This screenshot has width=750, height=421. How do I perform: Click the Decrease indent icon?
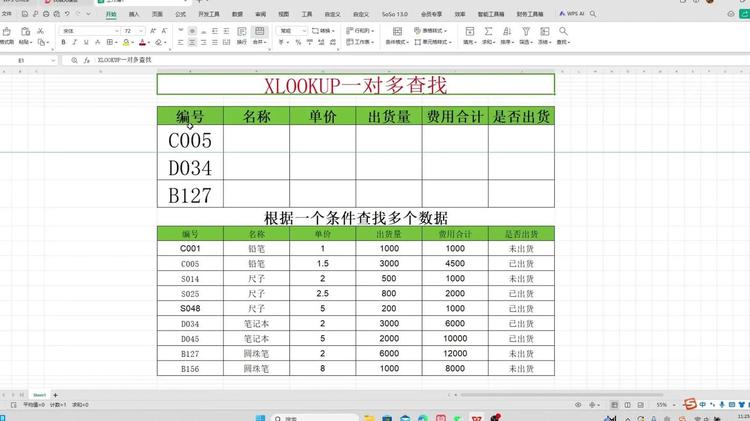215,31
